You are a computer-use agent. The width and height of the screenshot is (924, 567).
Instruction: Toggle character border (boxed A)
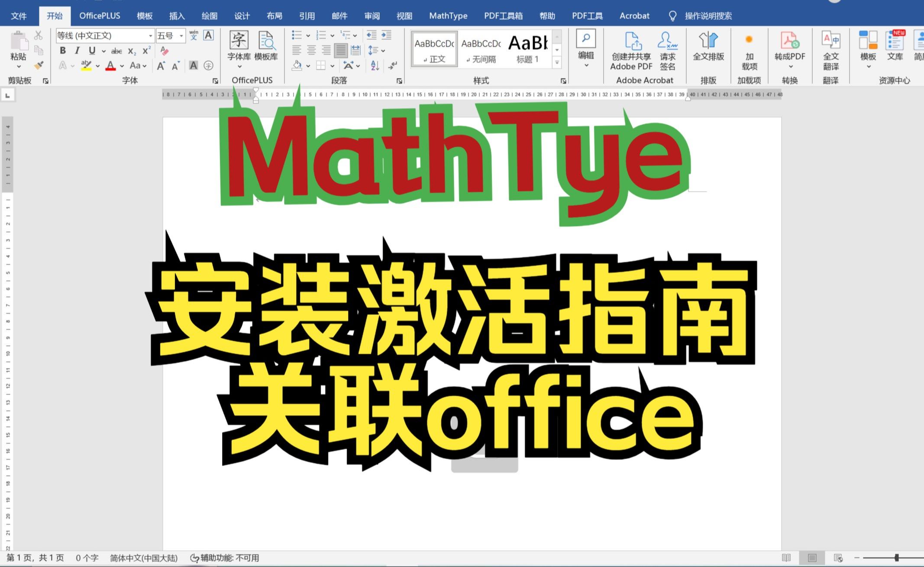tap(208, 35)
